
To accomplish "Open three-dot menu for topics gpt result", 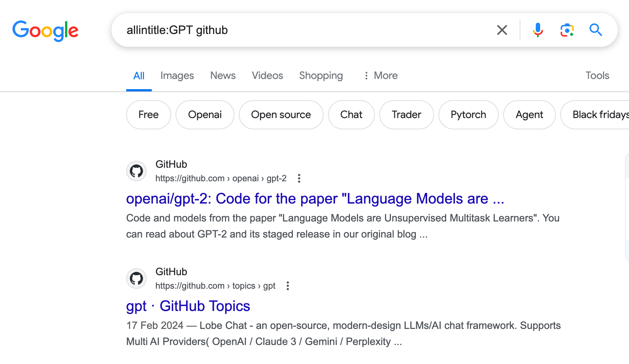I will click(x=288, y=286).
